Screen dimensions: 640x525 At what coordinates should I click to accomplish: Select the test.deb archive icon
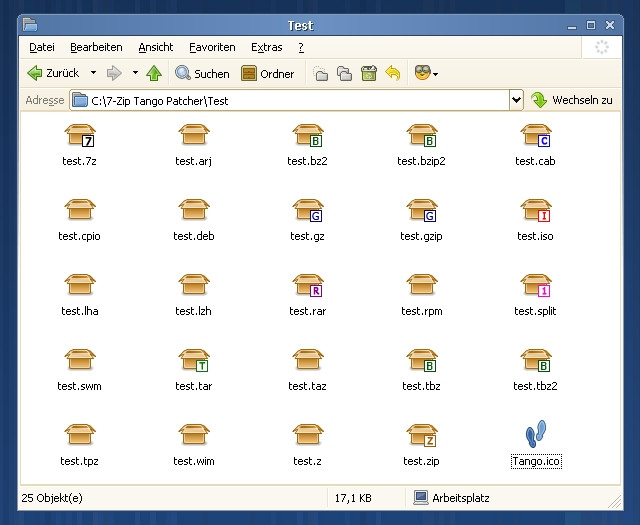pos(194,210)
